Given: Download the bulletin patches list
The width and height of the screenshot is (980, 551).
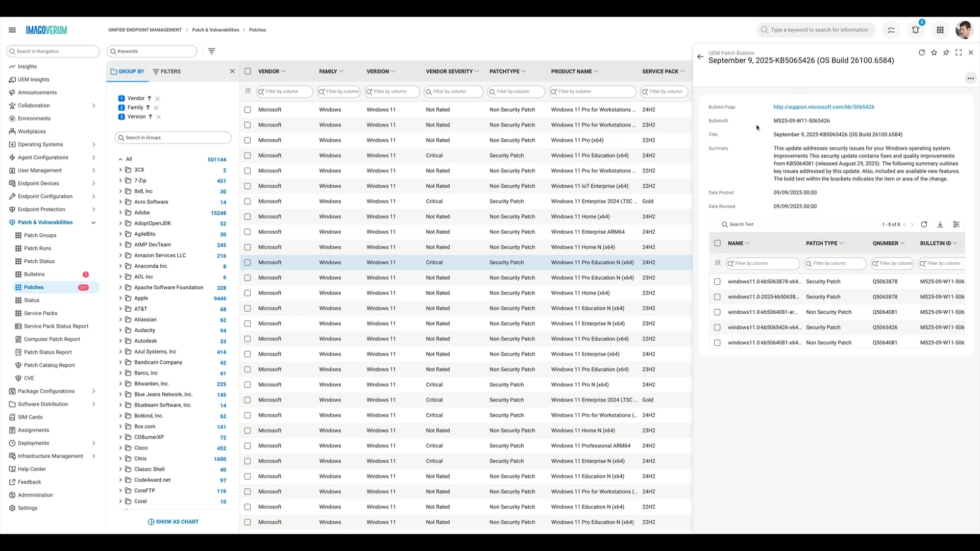Looking at the screenshot, I should point(940,224).
